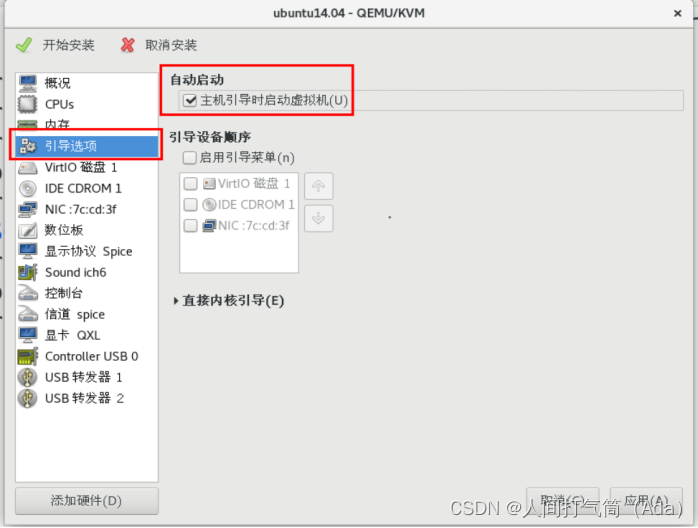This screenshot has width=698, height=528.
Task: Click the green checkmark Begin Installation icon
Action: tap(24, 45)
